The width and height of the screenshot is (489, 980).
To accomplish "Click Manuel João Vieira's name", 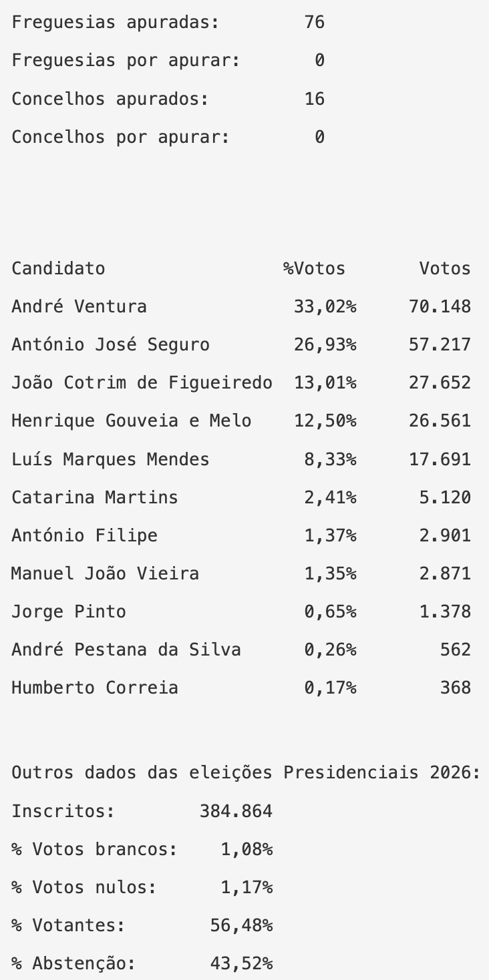I will point(105,573).
